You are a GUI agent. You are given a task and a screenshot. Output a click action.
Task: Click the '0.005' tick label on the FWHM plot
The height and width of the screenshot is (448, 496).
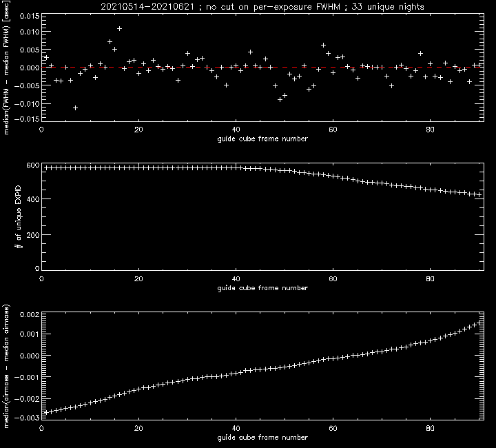[x=30, y=50]
